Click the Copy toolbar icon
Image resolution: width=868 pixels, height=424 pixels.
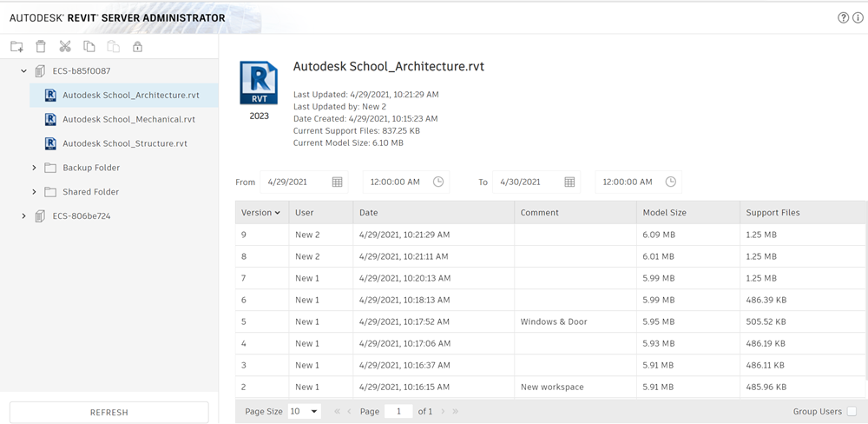(x=89, y=47)
